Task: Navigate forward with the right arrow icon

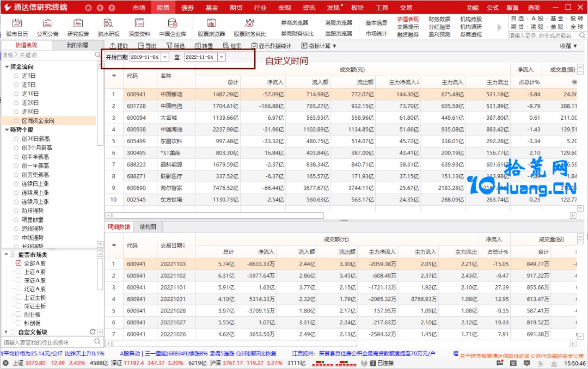Action: click(x=112, y=8)
